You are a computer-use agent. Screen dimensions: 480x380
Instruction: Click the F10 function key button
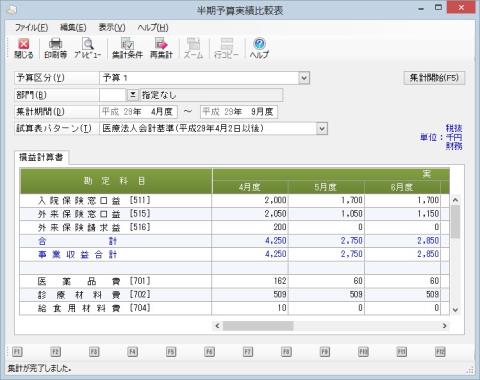click(x=363, y=352)
